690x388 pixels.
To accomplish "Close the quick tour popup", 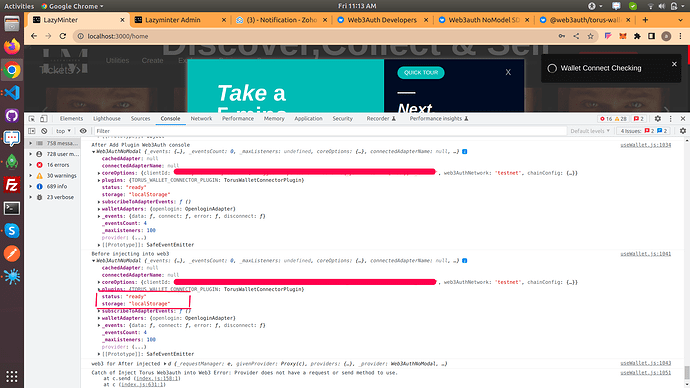I will click(x=508, y=72).
